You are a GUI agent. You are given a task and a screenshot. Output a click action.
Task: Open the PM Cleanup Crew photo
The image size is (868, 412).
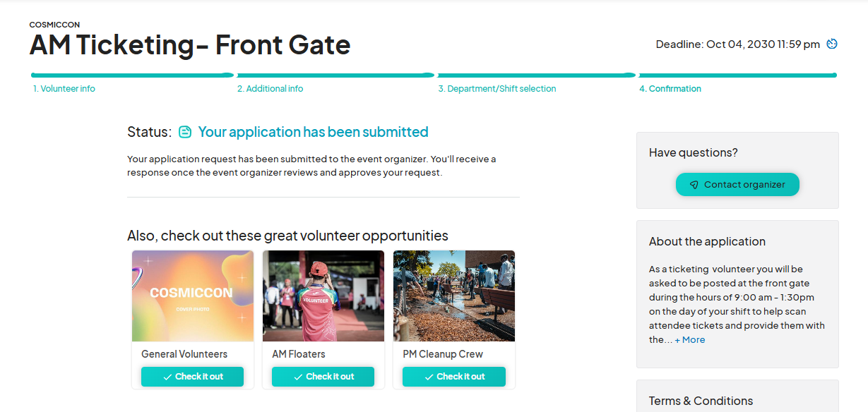pyautogui.click(x=453, y=296)
